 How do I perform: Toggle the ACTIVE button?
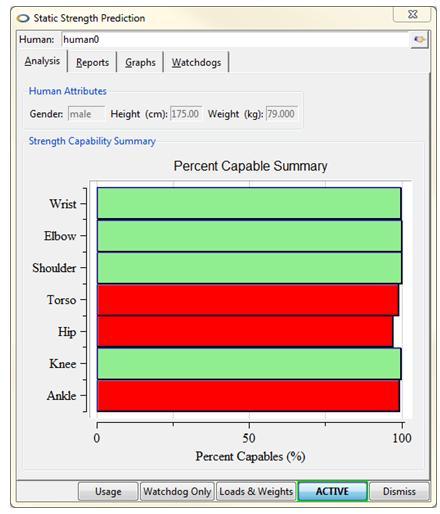point(332,491)
